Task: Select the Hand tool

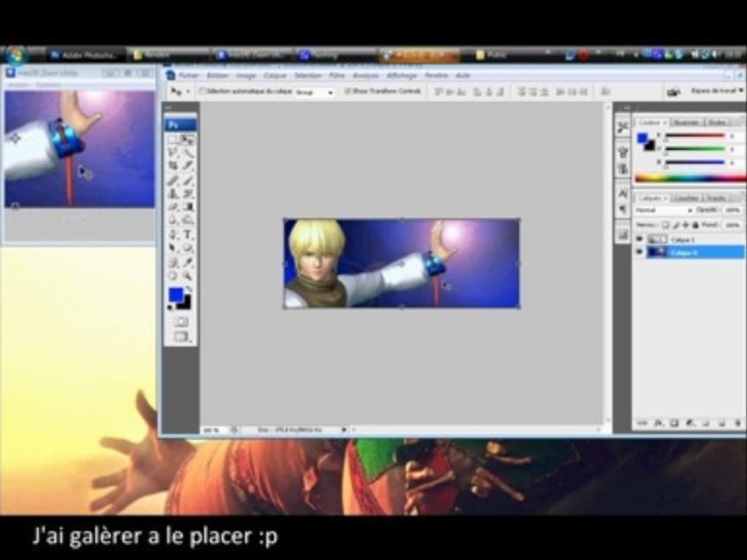Action: click(174, 275)
